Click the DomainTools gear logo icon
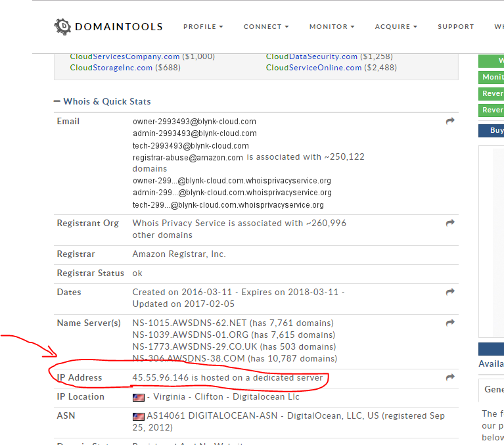 pos(62,27)
